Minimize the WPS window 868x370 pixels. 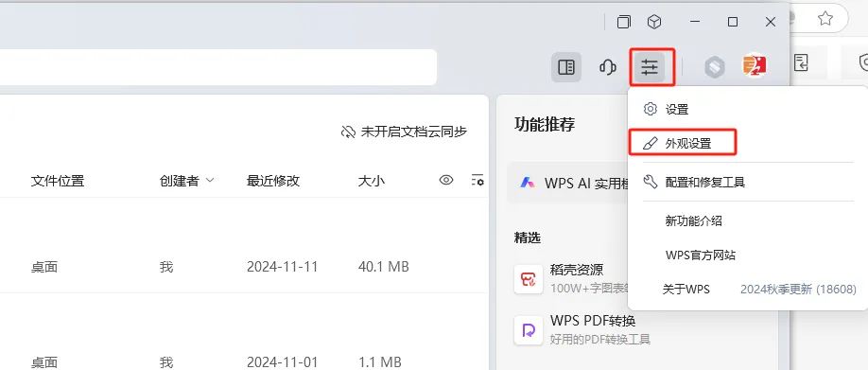(696, 22)
